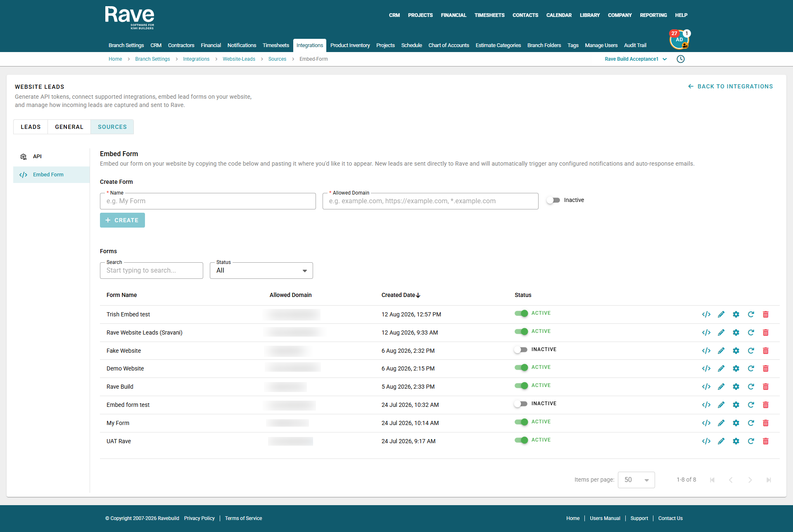Delete the Trish Embed test form
This screenshot has width=793, height=532.
click(766, 314)
